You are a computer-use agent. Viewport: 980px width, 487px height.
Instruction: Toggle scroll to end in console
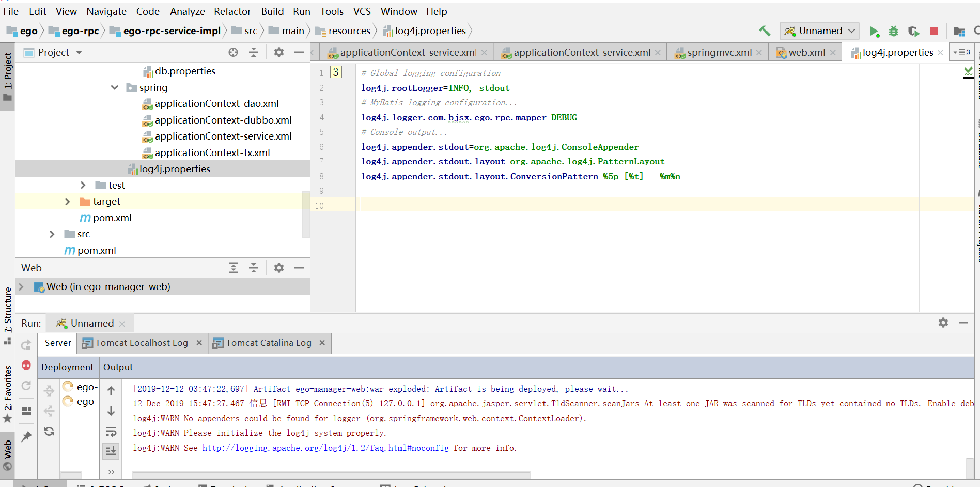111,451
